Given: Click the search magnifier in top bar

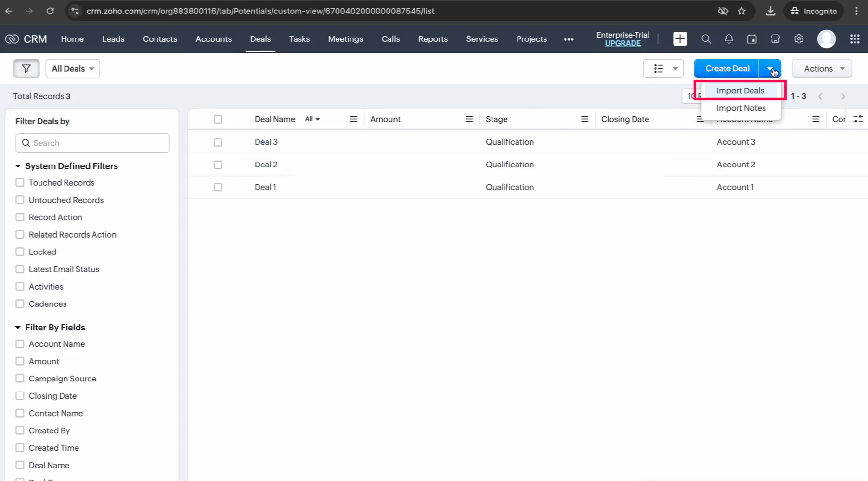Looking at the screenshot, I should [x=706, y=39].
